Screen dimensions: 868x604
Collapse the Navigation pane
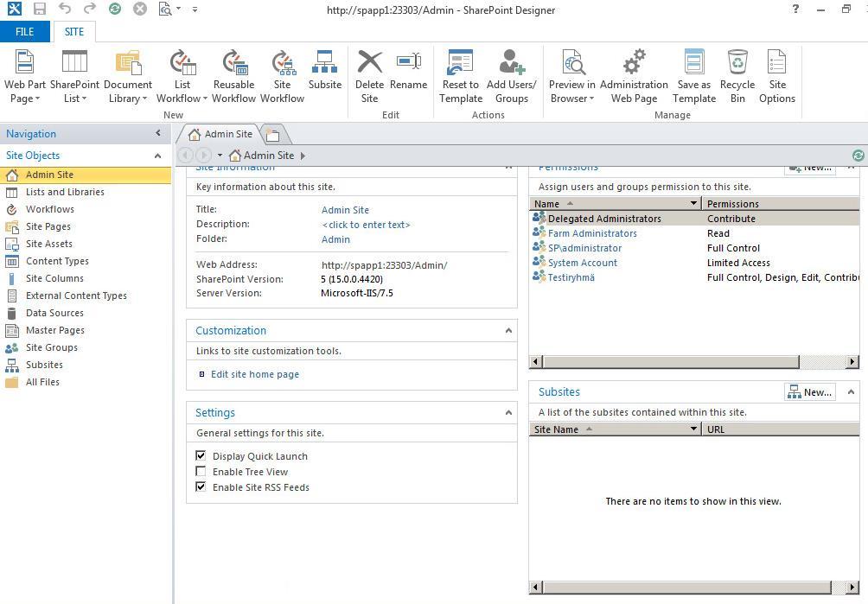point(158,133)
